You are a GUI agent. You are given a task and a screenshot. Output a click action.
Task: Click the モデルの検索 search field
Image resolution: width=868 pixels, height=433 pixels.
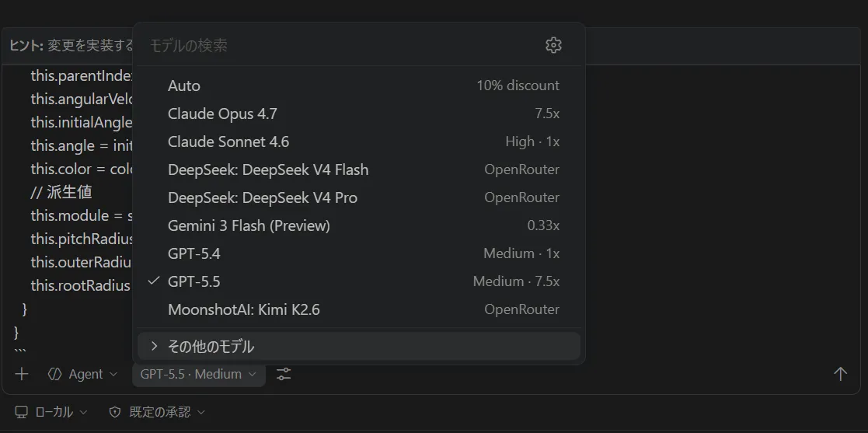click(x=342, y=45)
